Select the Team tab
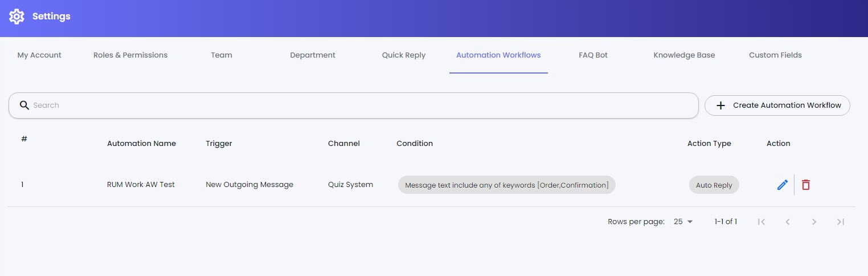The width and height of the screenshot is (868, 276). [222, 55]
